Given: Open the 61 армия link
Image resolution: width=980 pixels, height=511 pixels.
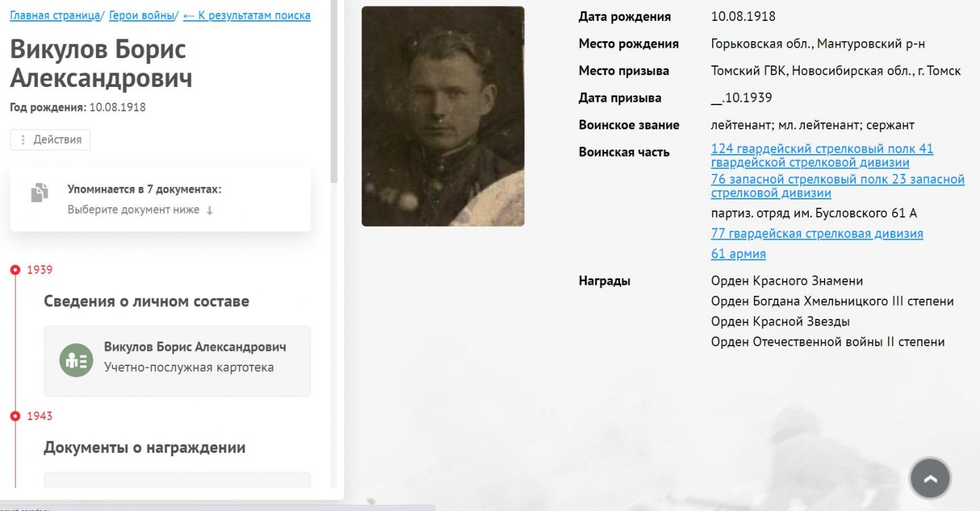Looking at the screenshot, I should pyautogui.click(x=738, y=254).
